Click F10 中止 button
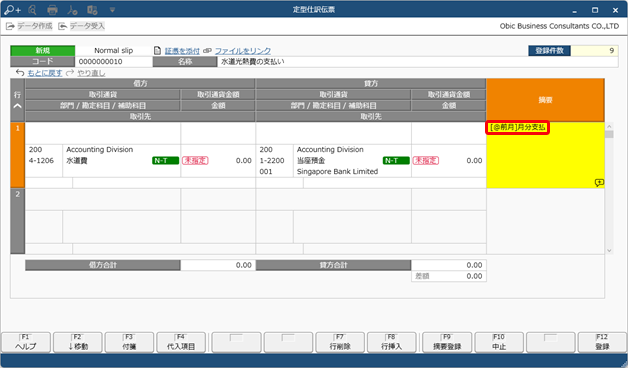The width and height of the screenshot is (628, 368). [499, 342]
